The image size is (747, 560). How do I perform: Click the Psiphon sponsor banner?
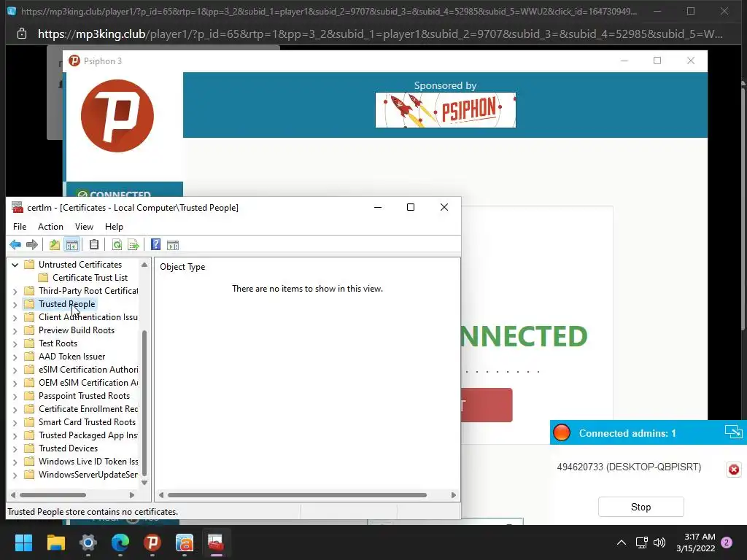[446, 110]
